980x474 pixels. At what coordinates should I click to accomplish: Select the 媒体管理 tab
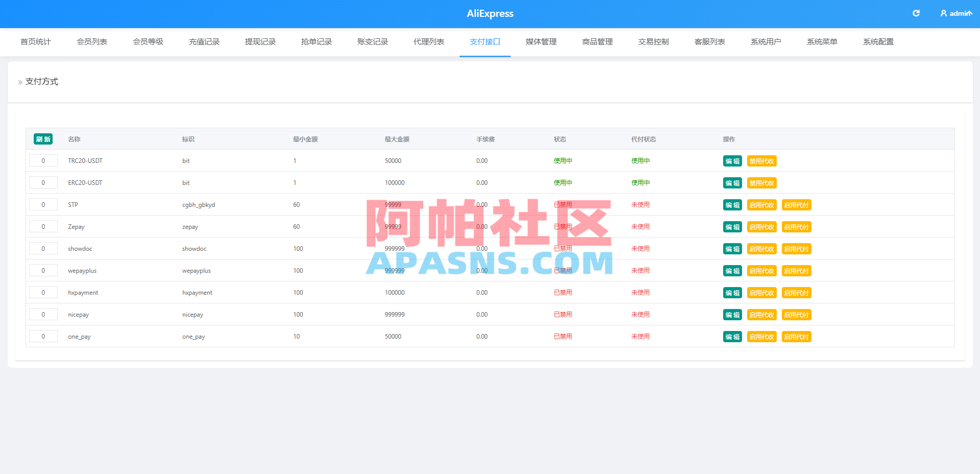[x=541, y=42]
